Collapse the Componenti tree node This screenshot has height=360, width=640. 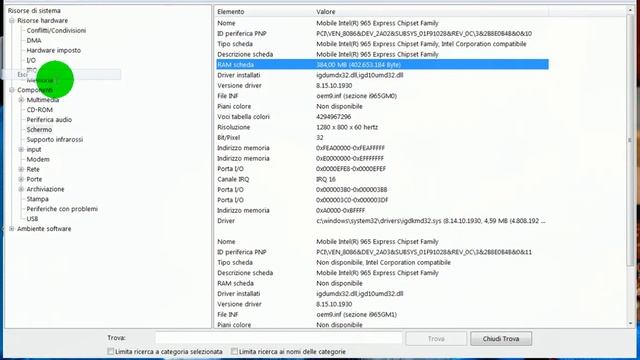click(x=12, y=90)
